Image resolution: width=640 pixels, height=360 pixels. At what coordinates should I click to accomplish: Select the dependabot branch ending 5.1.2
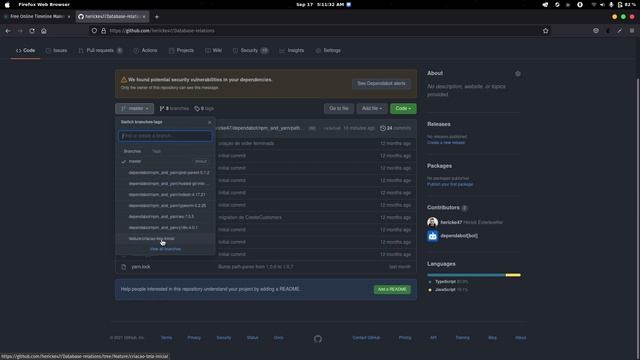[x=165, y=173]
